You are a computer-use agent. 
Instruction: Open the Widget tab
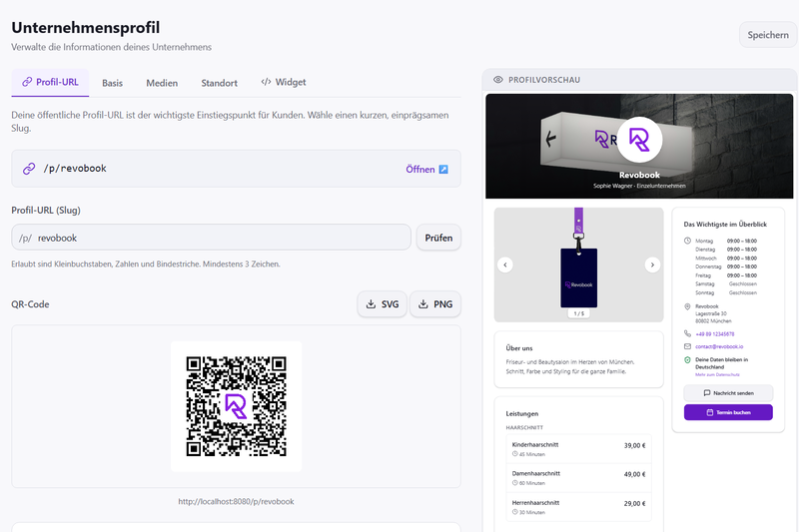pyautogui.click(x=284, y=82)
